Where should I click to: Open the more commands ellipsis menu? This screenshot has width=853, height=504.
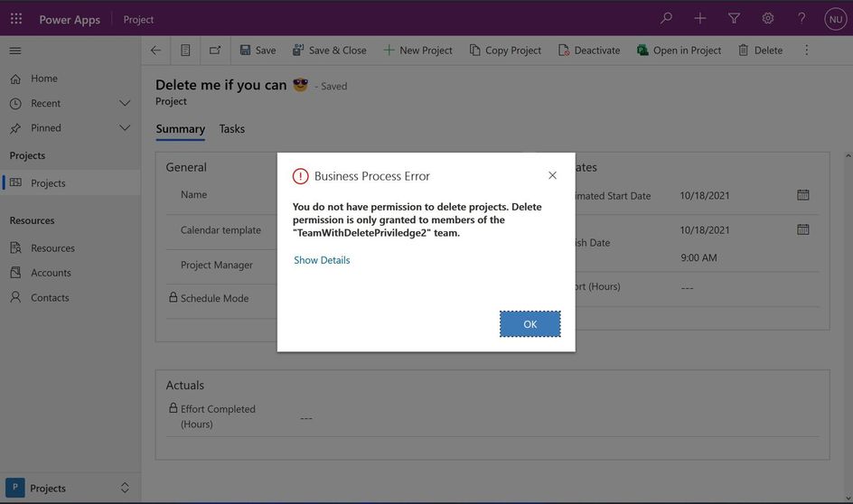click(x=807, y=50)
